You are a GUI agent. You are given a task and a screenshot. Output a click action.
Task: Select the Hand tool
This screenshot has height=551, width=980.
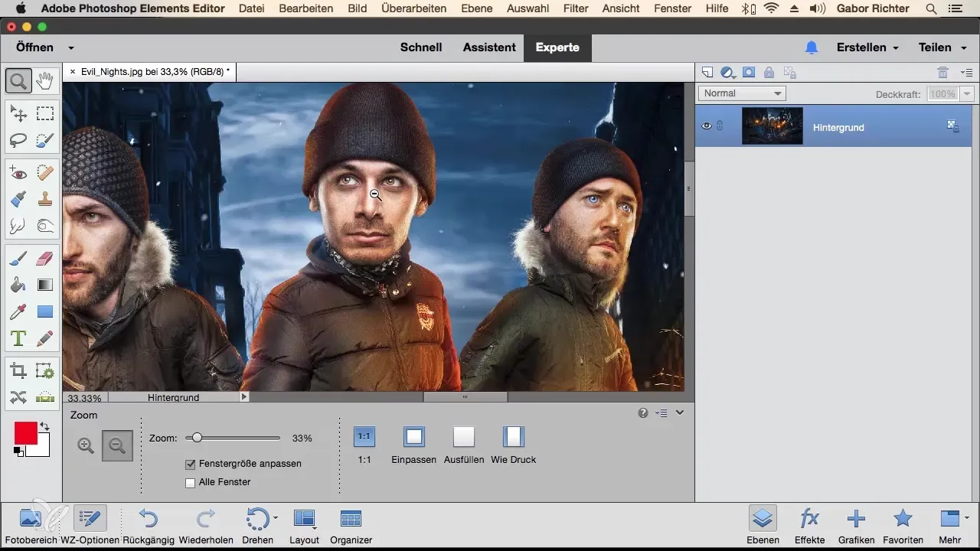[45, 80]
